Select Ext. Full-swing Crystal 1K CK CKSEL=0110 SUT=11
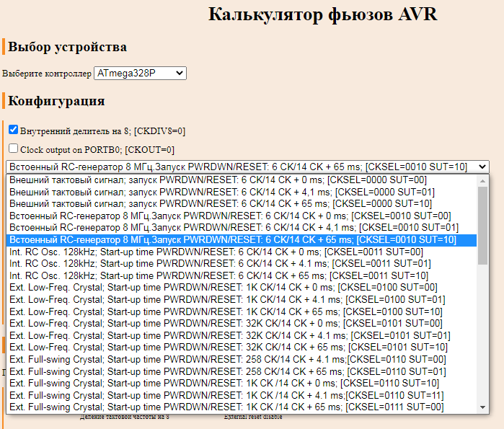Viewport: 504px width, 429px height. point(242,395)
